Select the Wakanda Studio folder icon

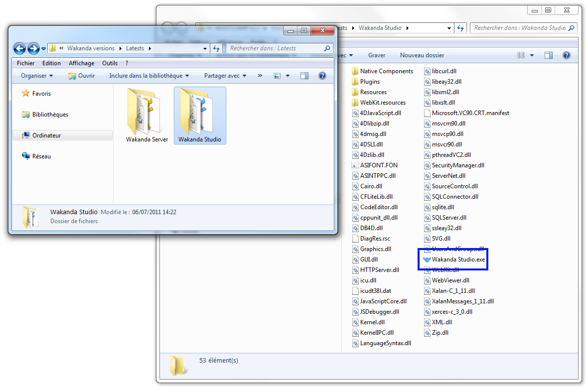pyautogui.click(x=200, y=116)
